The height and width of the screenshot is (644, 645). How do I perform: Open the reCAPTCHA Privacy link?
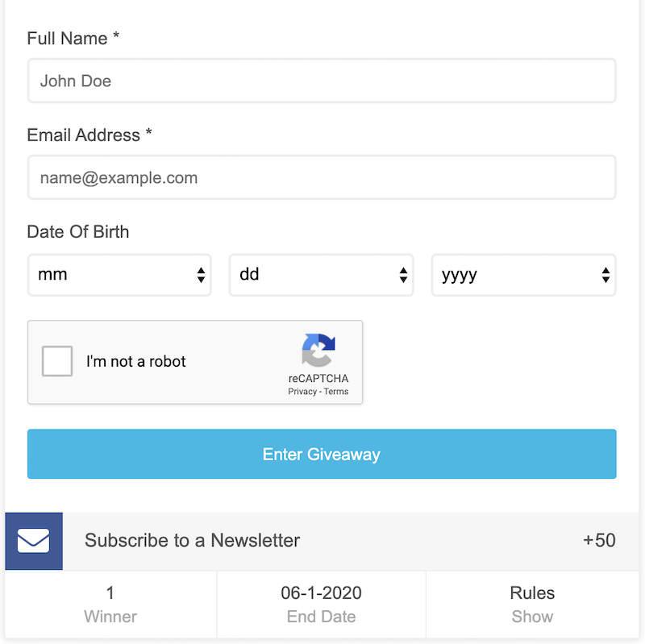pyautogui.click(x=302, y=392)
